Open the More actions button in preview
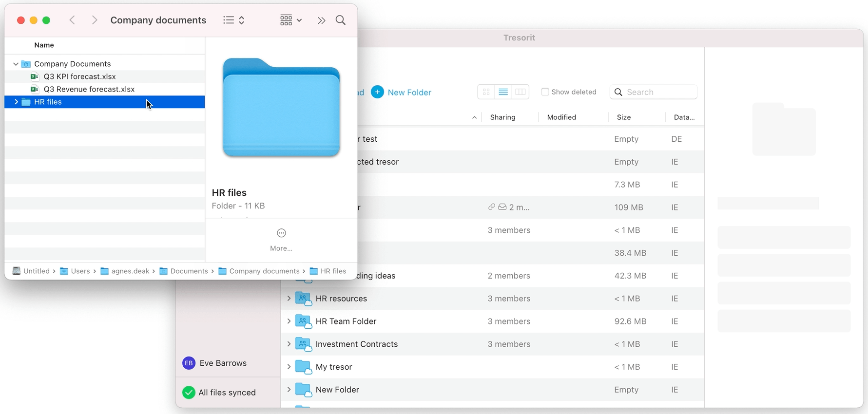Screen dimensions: 868x414 (281, 233)
